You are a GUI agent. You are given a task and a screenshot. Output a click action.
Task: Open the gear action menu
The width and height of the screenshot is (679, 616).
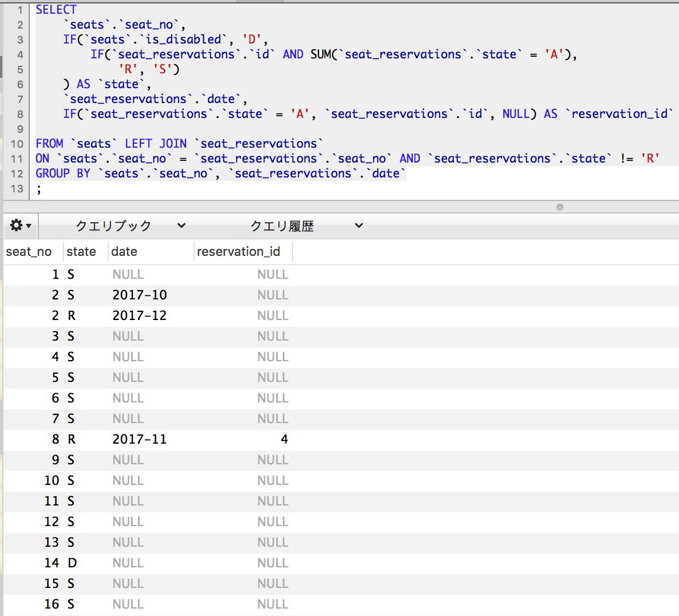[x=20, y=226]
